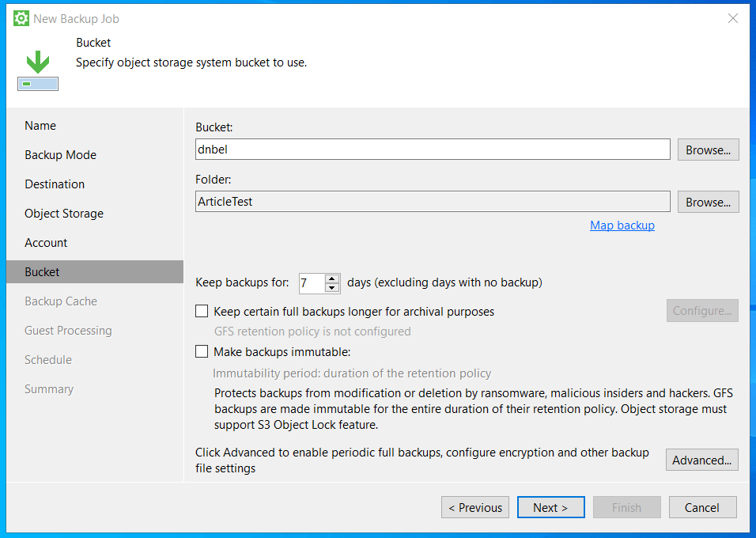Browse for a bucket

click(x=708, y=150)
